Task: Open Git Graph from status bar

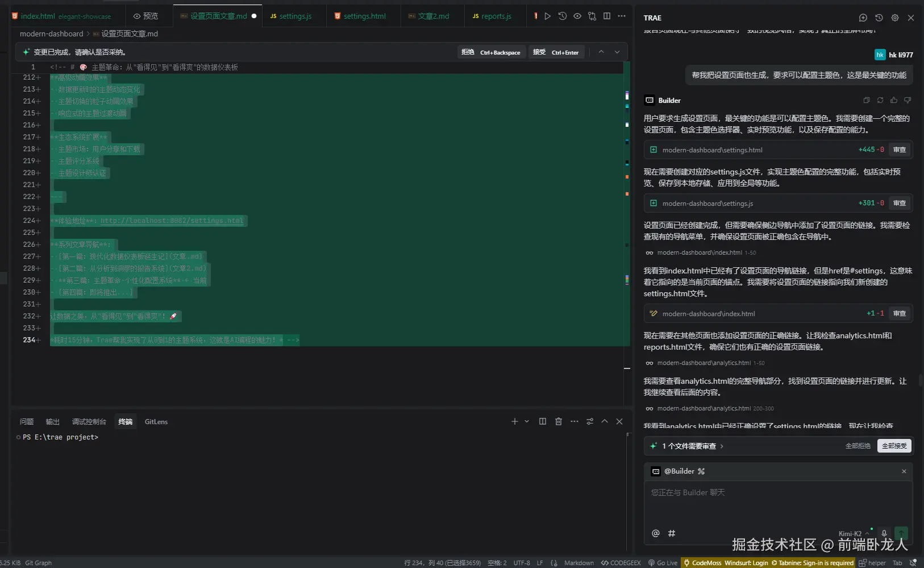Action: [x=39, y=563]
